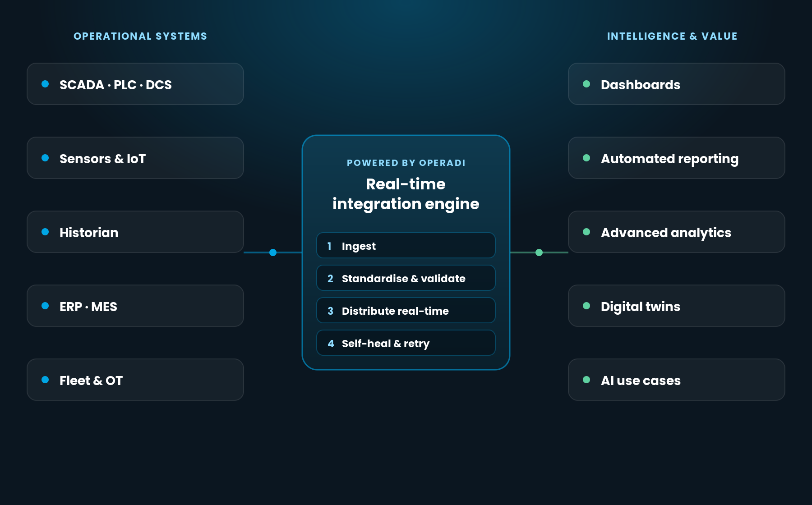Click the blue connector node left of engine
Screen dimensions: 812x505
click(273, 252)
